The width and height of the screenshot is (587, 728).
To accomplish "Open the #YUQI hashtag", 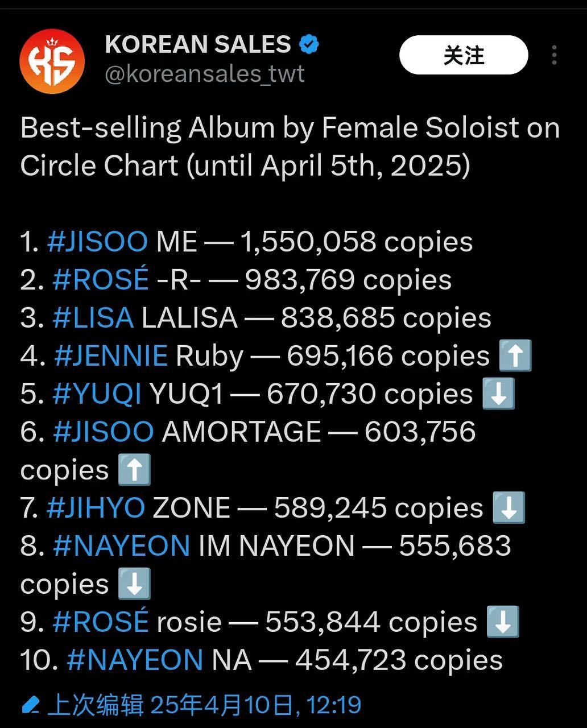I will 97,394.
